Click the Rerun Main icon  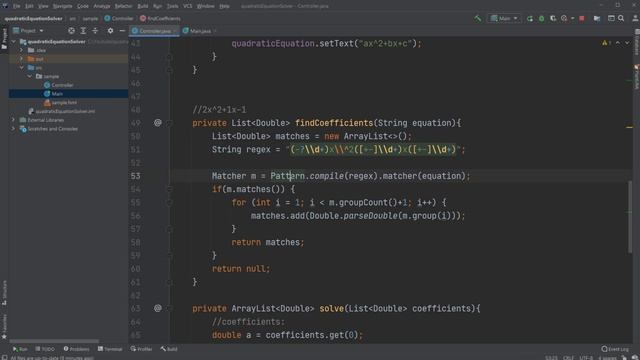pyautogui.click(x=530, y=18)
